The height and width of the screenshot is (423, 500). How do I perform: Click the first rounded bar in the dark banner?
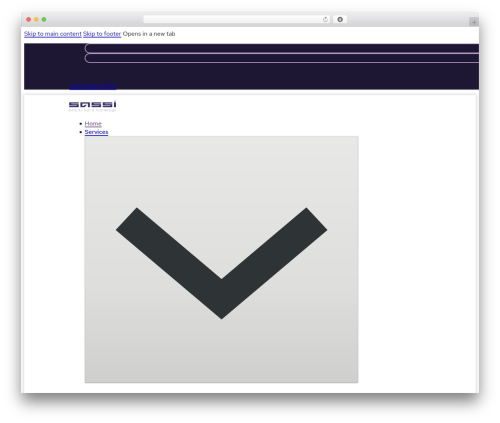(282, 49)
